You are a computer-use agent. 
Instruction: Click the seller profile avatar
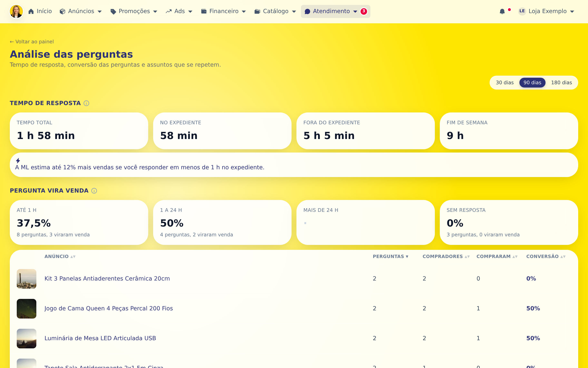point(16,11)
